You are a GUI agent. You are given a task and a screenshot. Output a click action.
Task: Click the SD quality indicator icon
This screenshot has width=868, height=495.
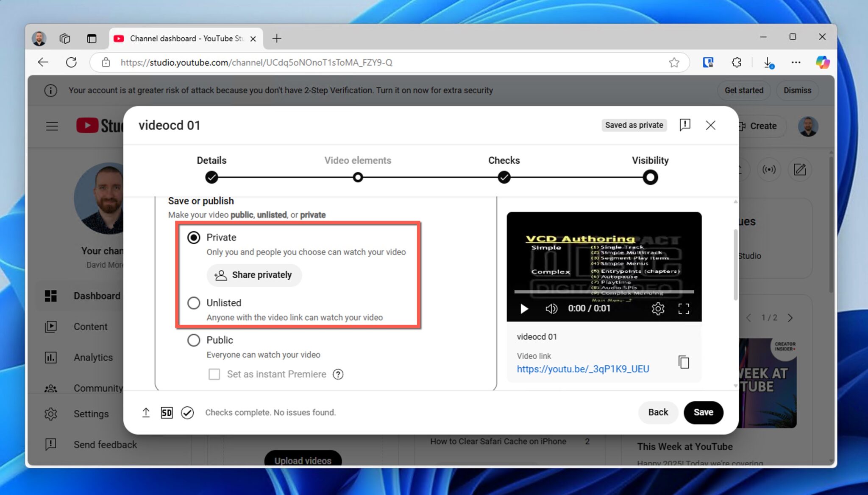[x=167, y=412]
